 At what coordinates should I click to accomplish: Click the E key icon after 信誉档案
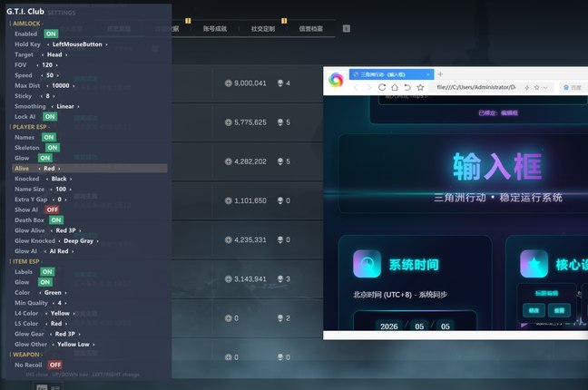click(x=347, y=28)
